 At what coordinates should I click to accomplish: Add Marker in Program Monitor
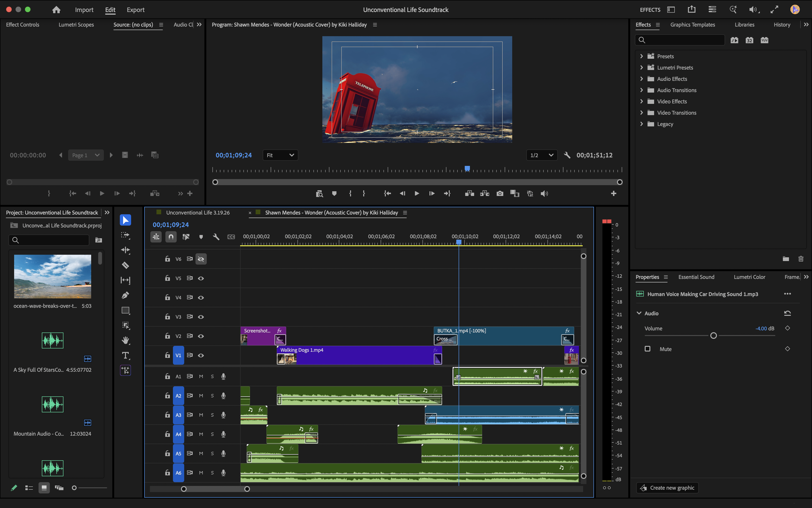[334, 194]
